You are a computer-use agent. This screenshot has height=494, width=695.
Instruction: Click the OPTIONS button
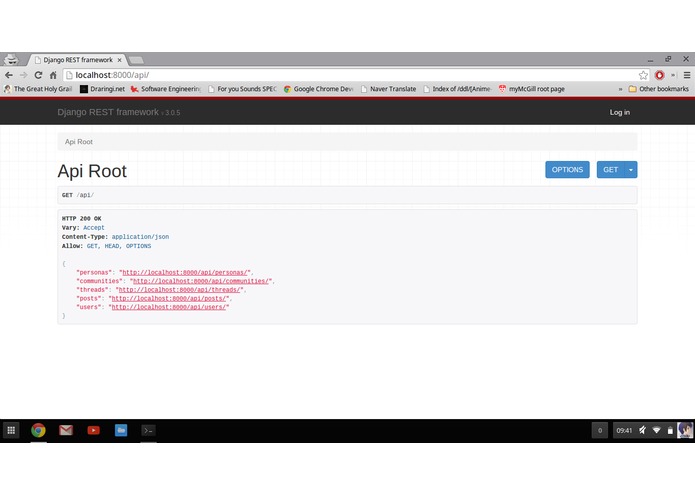coord(567,170)
